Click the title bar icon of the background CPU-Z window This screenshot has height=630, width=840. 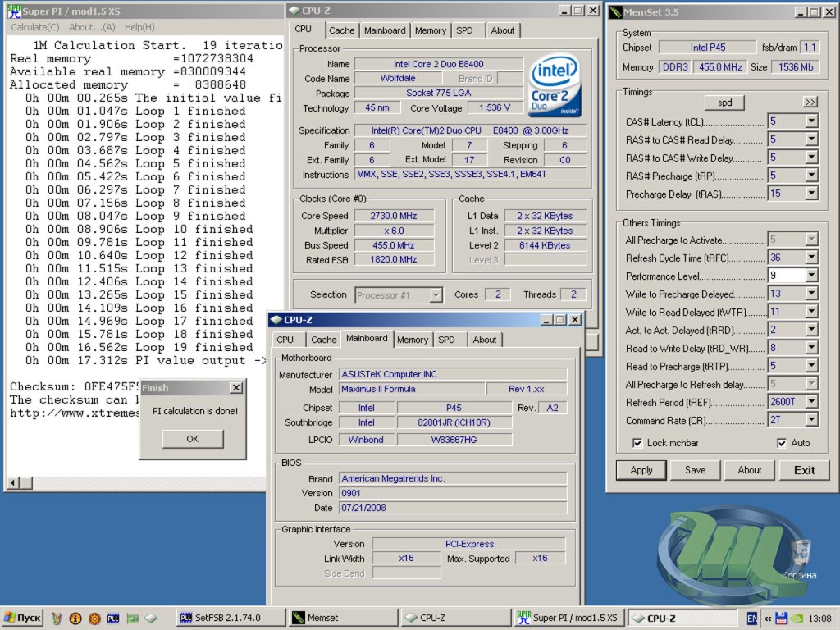(294, 10)
